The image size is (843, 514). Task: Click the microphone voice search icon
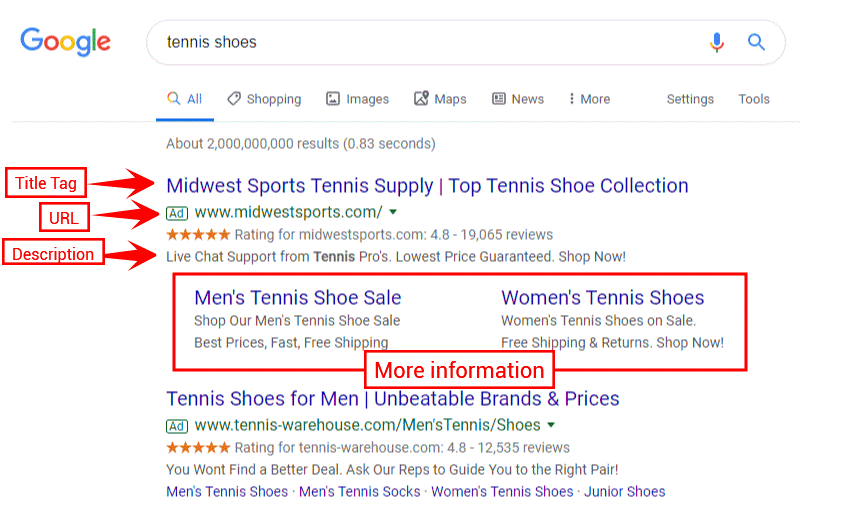point(716,42)
